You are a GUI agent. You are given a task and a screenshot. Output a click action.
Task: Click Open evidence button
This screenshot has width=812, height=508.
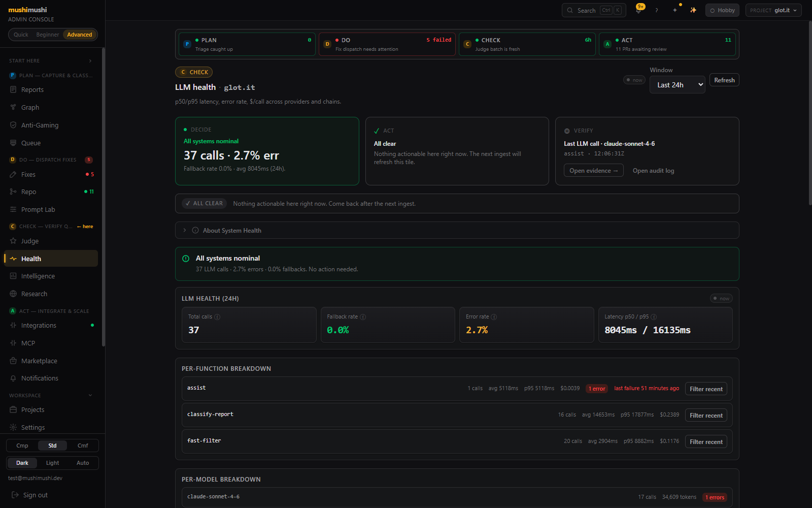tap(594, 171)
